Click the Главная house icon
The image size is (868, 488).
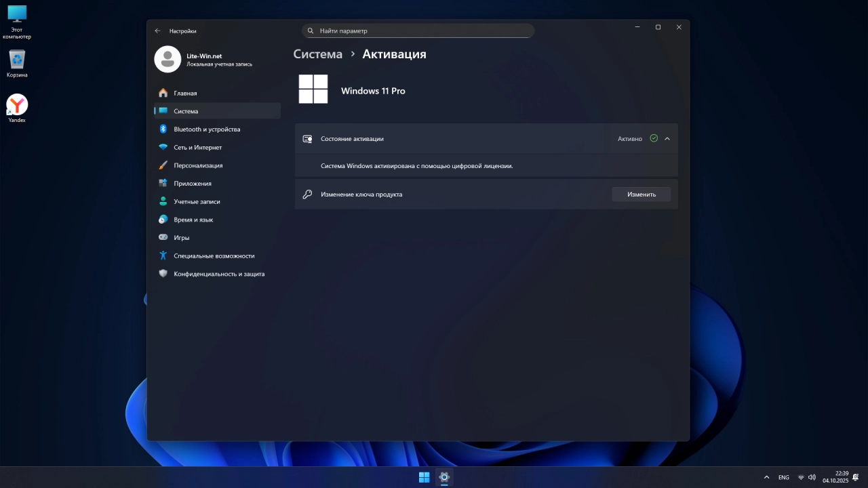(163, 93)
